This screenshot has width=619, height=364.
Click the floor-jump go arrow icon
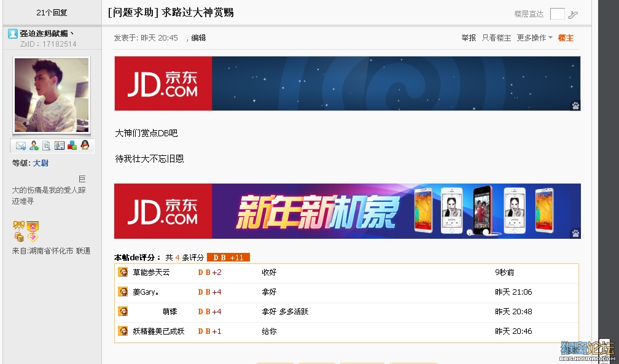573,15
